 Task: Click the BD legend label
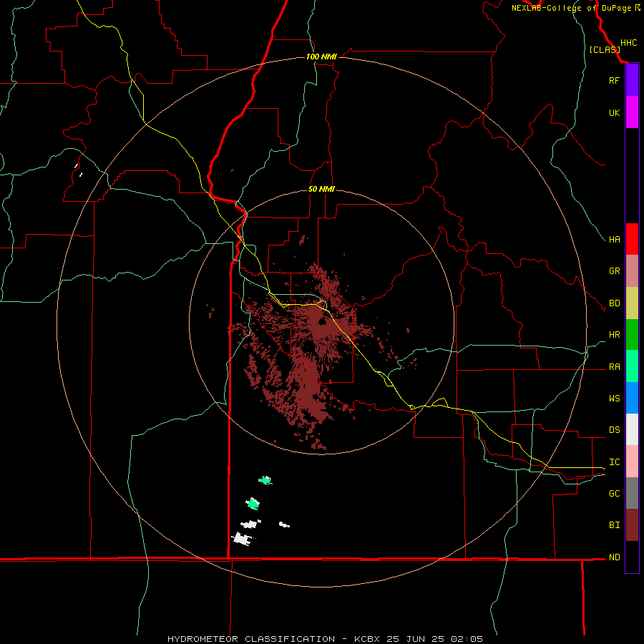point(614,303)
